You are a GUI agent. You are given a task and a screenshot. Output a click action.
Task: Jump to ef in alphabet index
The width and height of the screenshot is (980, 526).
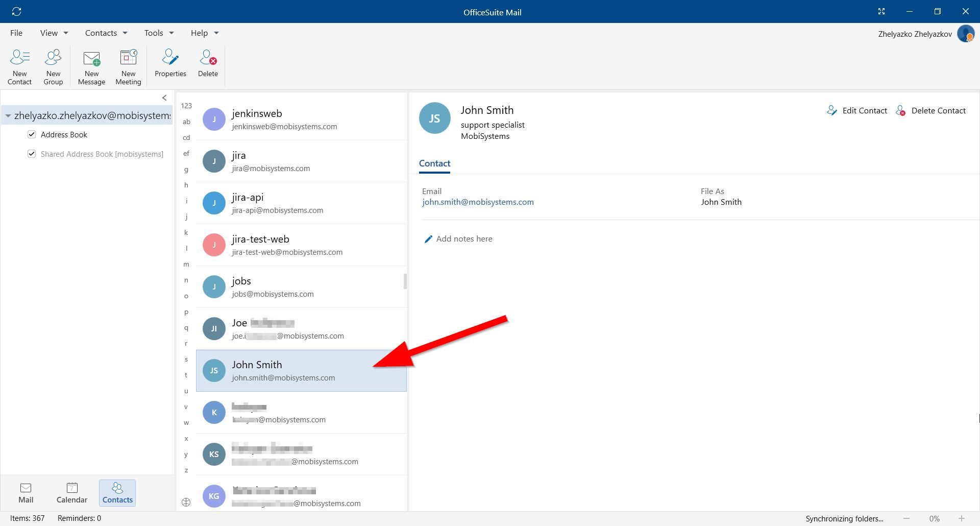tap(186, 153)
